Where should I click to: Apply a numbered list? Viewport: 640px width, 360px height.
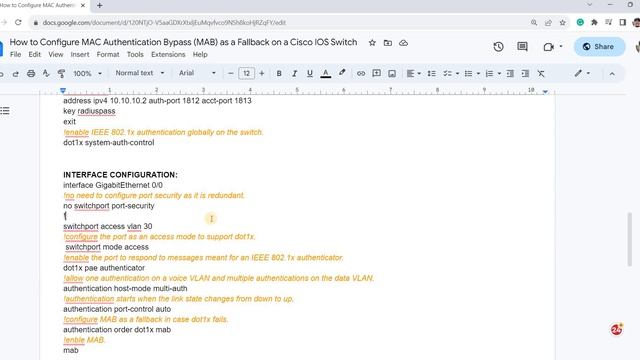tap(489, 73)
